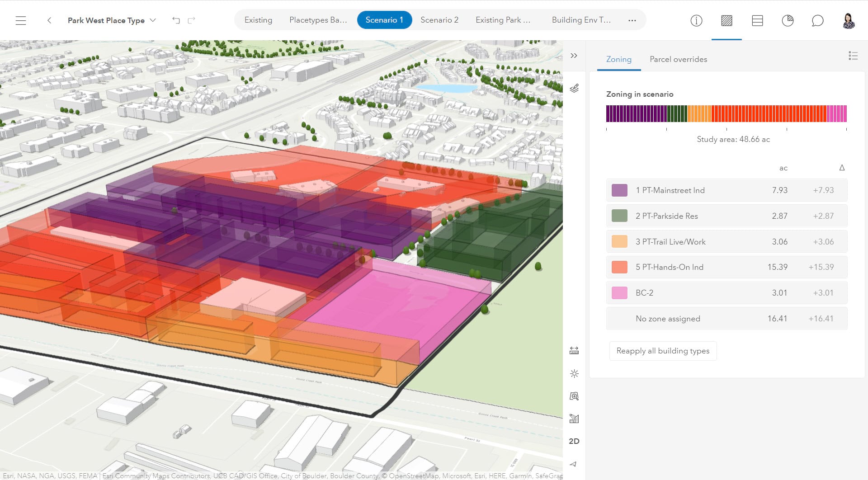The height and width of the screenshot is (480, 868).
Task: Select the No zone assigned row
Action: pos(726,319)
